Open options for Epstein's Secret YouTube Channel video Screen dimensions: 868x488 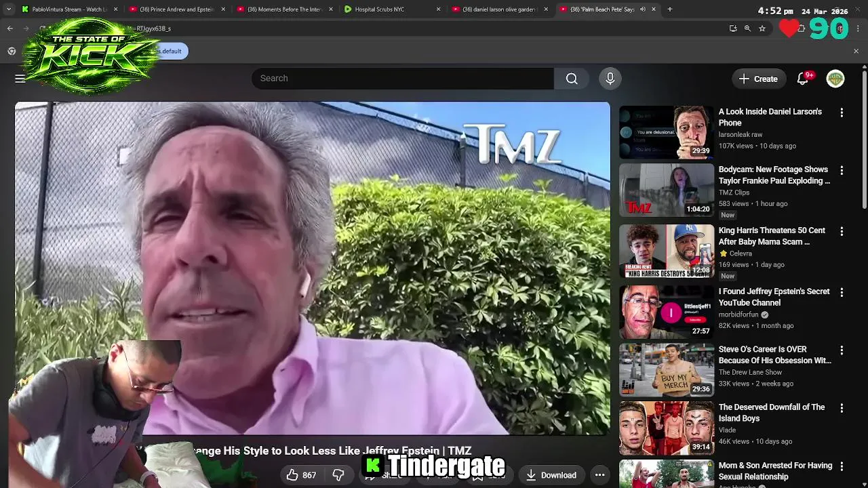(x=842, y=292)
